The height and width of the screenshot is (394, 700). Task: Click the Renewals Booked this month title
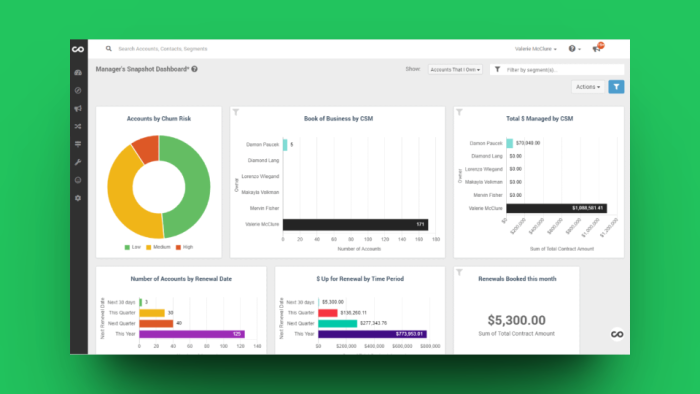click(517, 279)
